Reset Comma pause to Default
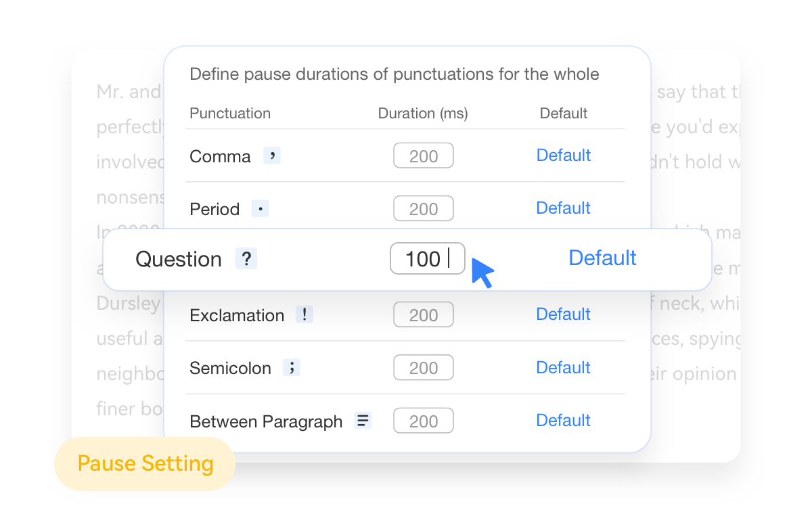The width and height of the screenshot is (812, 514). pos(563,155)
